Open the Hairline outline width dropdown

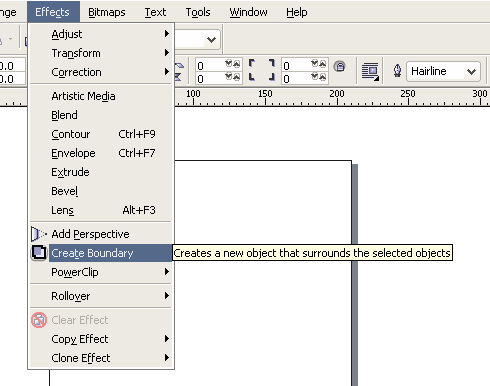[471, 71]
